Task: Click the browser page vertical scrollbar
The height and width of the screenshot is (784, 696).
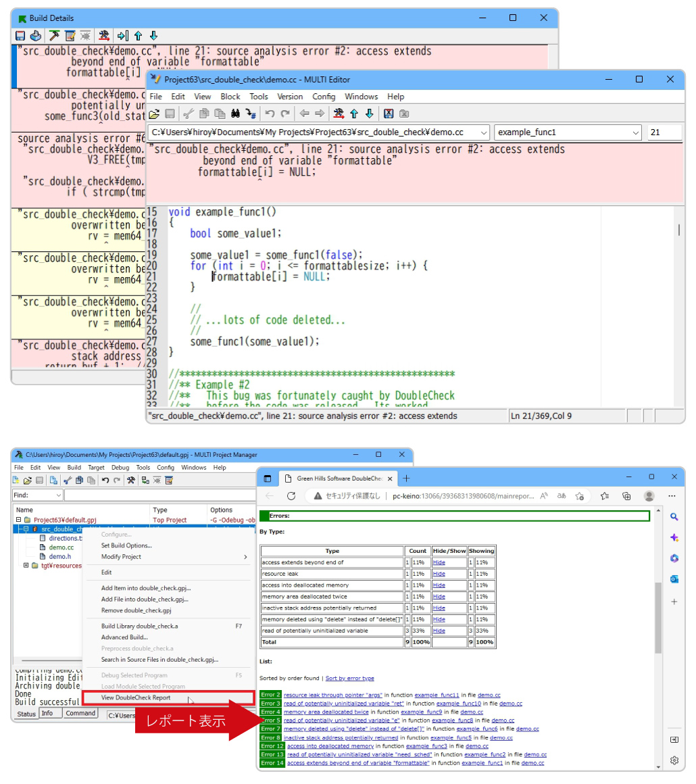Action: coord(658,618)
